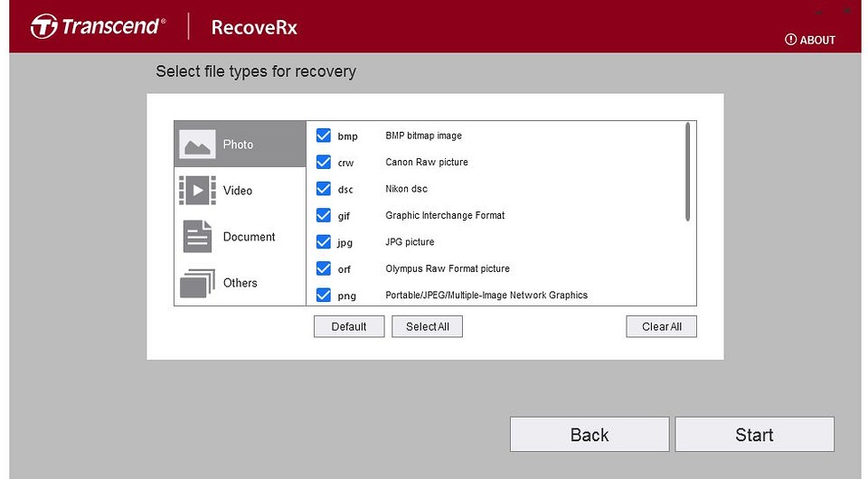Click the file type list scrollbar

point(688,172)
